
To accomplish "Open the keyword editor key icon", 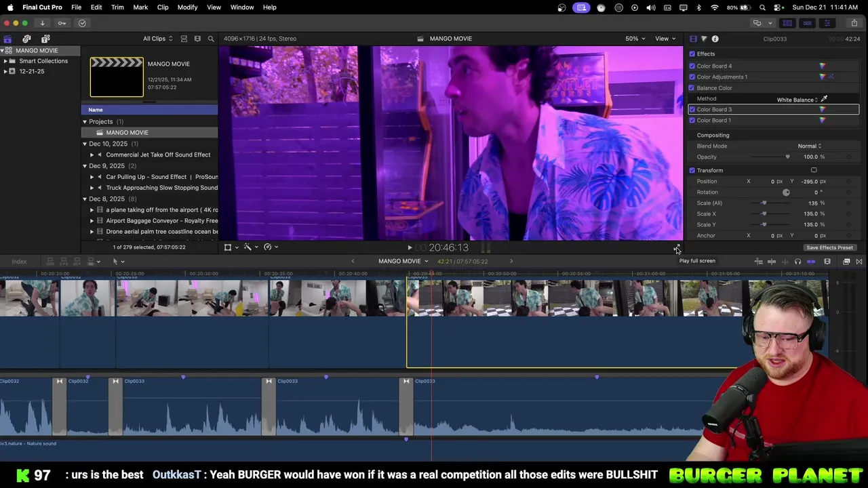I will (x=62, y=23).
